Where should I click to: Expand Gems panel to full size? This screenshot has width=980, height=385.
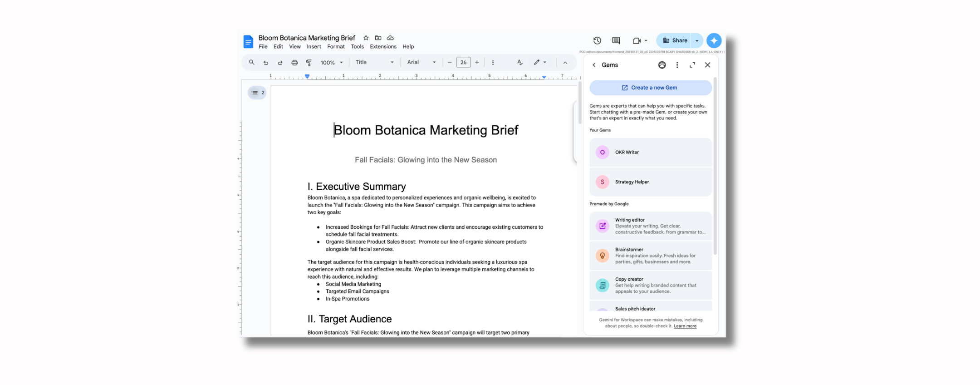pos(692,65)
